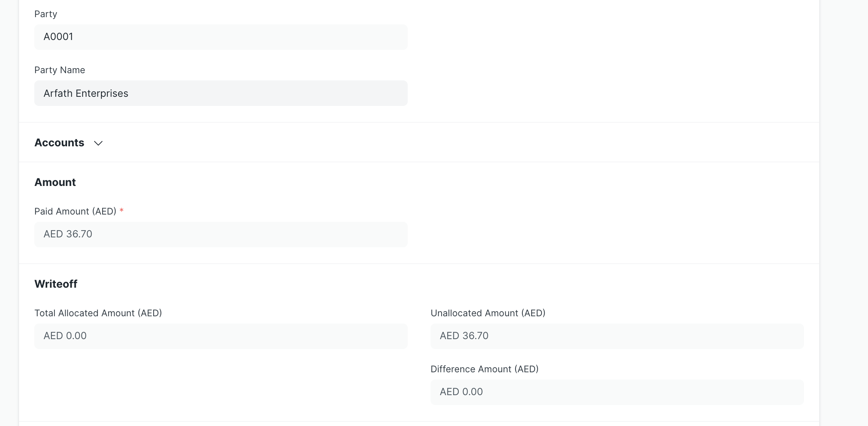Click the Total Allocated Amount field

tap(221, 336)
